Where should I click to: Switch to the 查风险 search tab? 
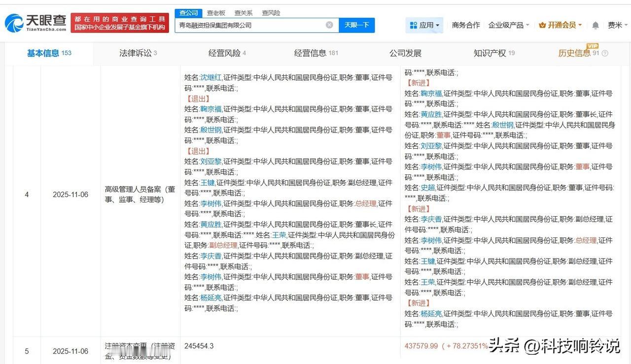[x=271, y=13]
